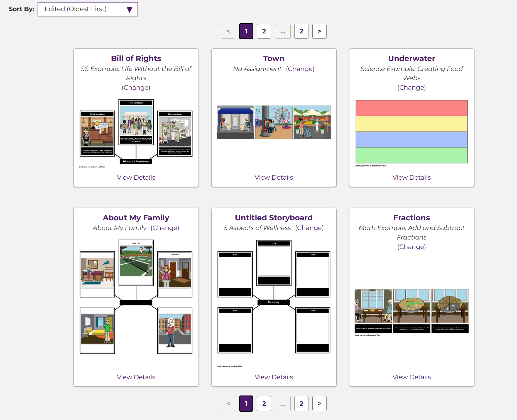Image resolution: width=517 pixels, height=420 pixels.
Task: Select page 1 in top pagination
Action: [246, 31]
